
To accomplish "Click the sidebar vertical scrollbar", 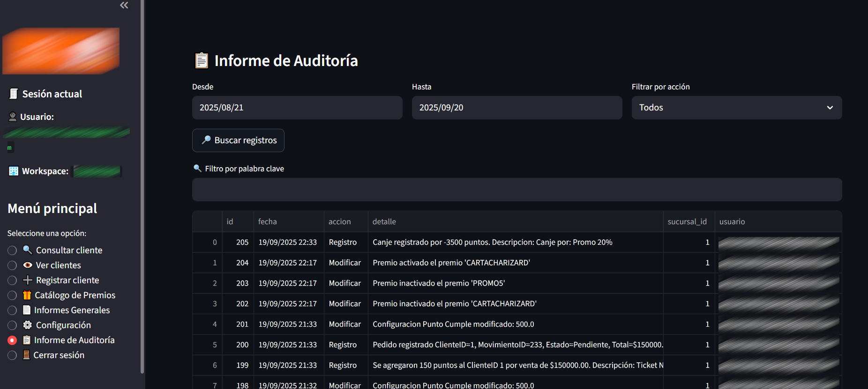I will click(142, 187).
